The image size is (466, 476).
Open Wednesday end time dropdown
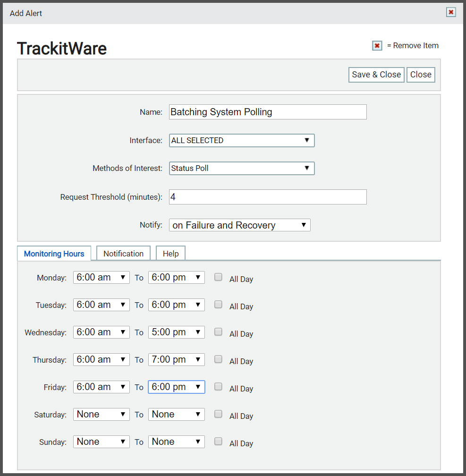177,332
